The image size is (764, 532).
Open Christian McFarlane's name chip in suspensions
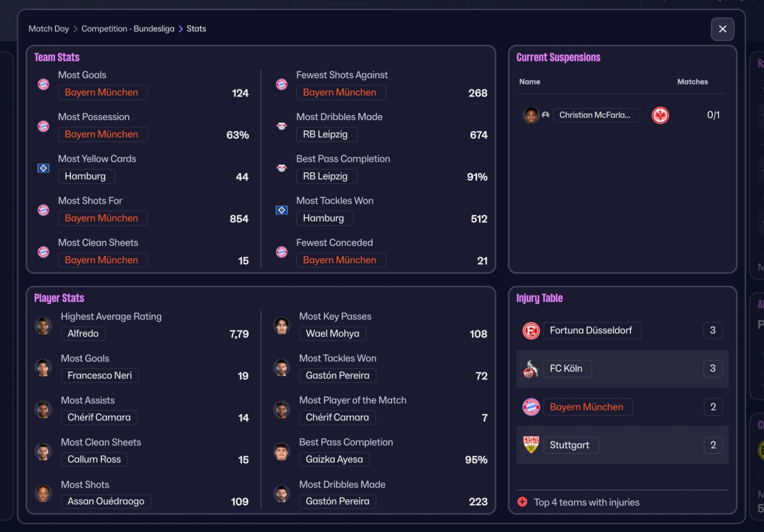point(596,115)
